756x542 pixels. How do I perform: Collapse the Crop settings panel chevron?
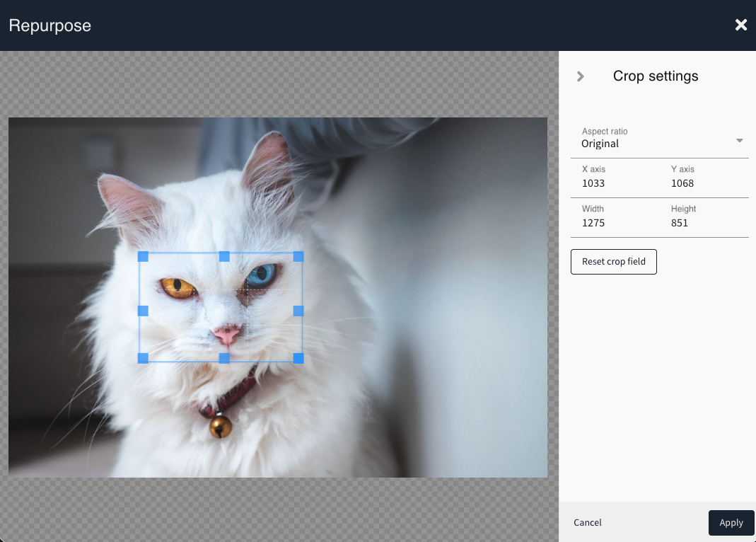coord(581,76)
